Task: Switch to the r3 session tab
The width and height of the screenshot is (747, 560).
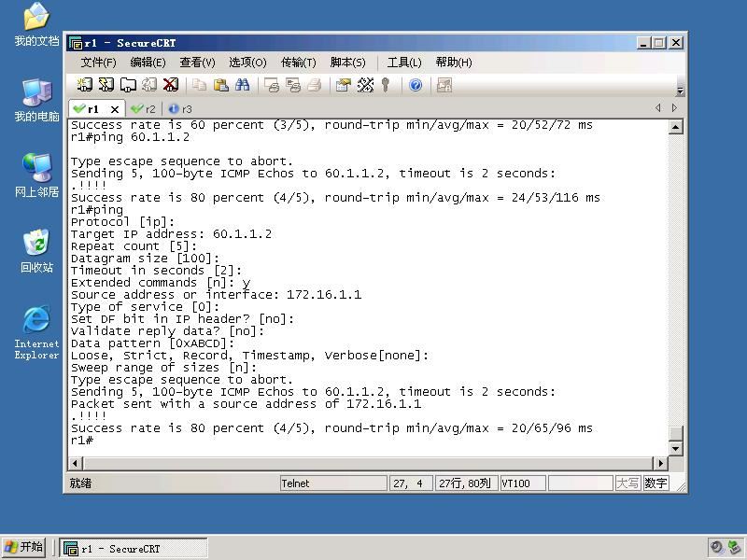Action: (180, 109)
